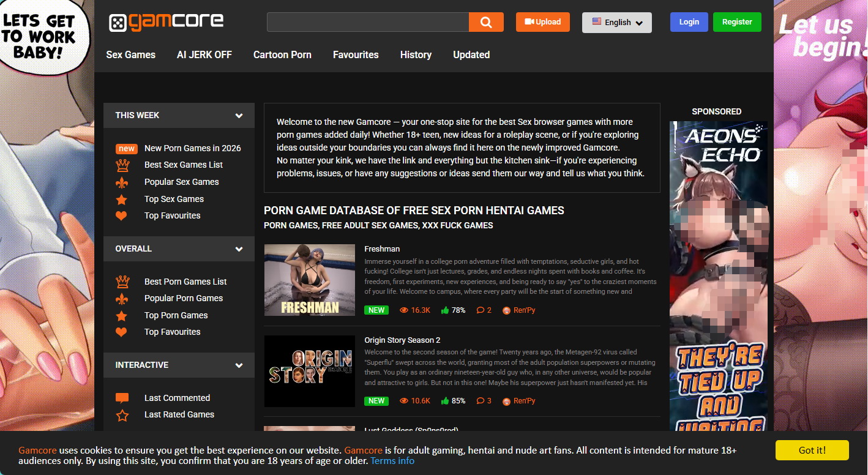868x475 pixels.
Task: Click the star icon beside Top Sex Games
Action: pyautogui.click(x=121, y=200)
